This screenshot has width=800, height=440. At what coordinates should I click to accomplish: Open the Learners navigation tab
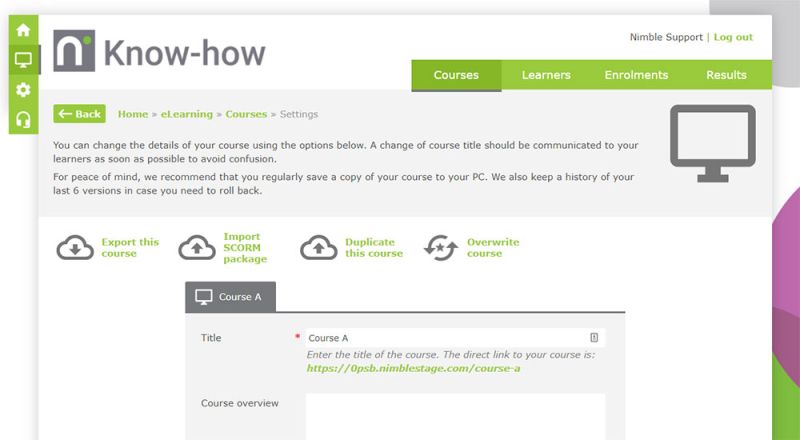pos(546,75)
